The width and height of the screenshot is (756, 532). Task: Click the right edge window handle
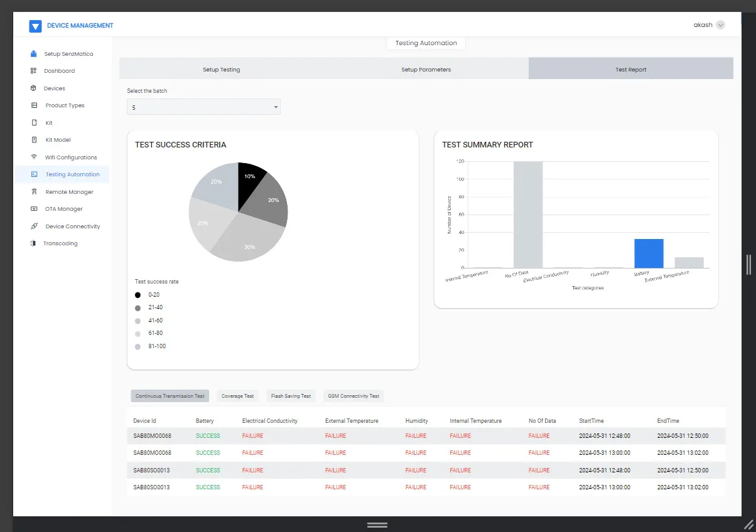pyautogui.click(x=748, y=264)
